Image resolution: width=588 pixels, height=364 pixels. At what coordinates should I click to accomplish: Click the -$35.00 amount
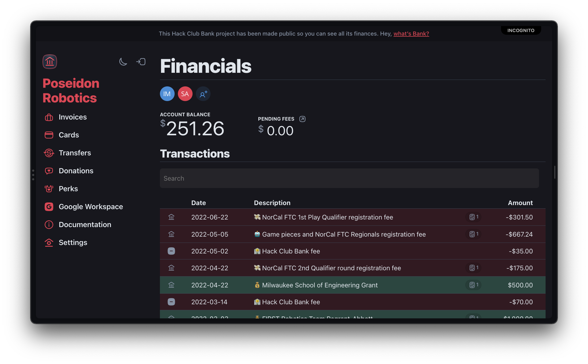[x=521, y=251]
